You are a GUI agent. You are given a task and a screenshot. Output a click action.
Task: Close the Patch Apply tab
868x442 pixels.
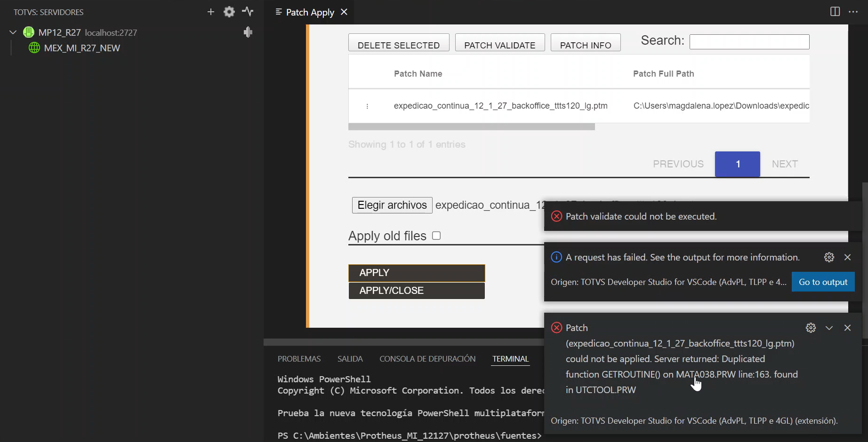click(x=344, y=12)
